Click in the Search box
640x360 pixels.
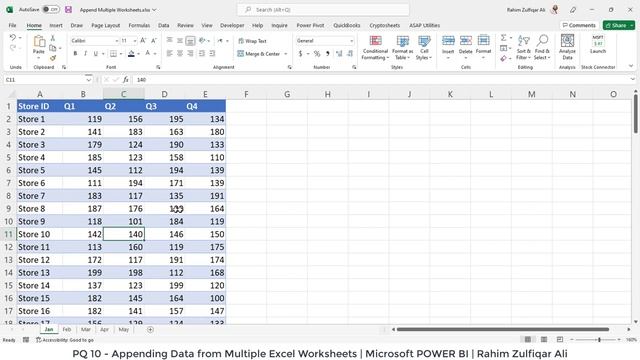(323, 9)
